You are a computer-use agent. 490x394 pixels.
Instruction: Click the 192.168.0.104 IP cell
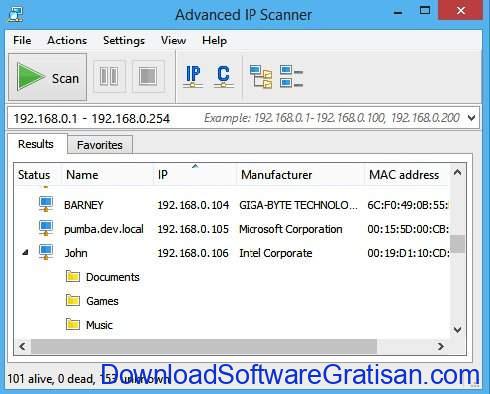[193, 205]
